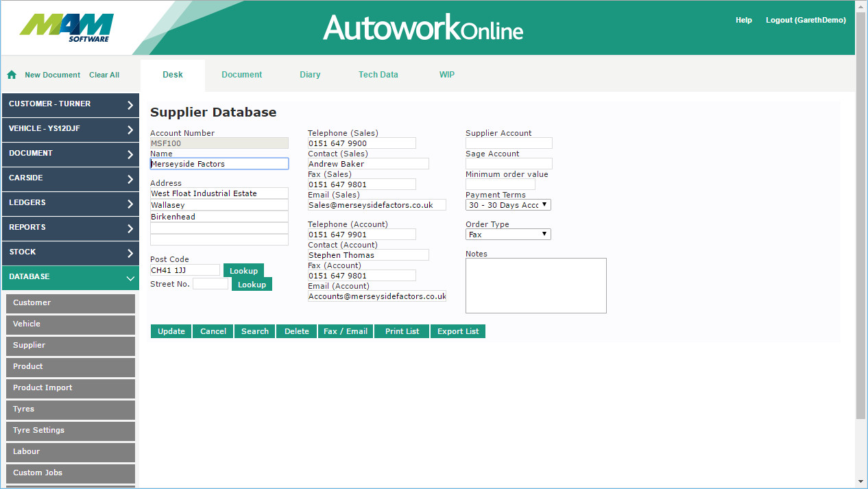Collapse the Database section chevron
Screen dimensions: 868x489
click(x=130, y=278)
